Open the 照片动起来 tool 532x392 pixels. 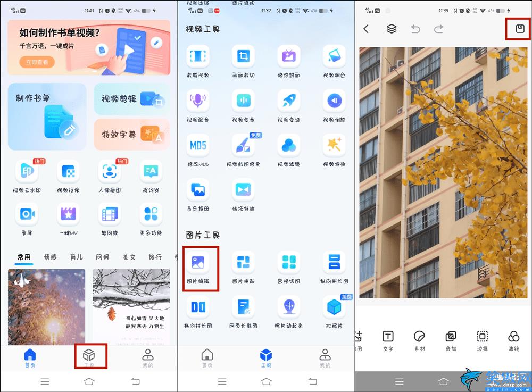tap(289, 312)
